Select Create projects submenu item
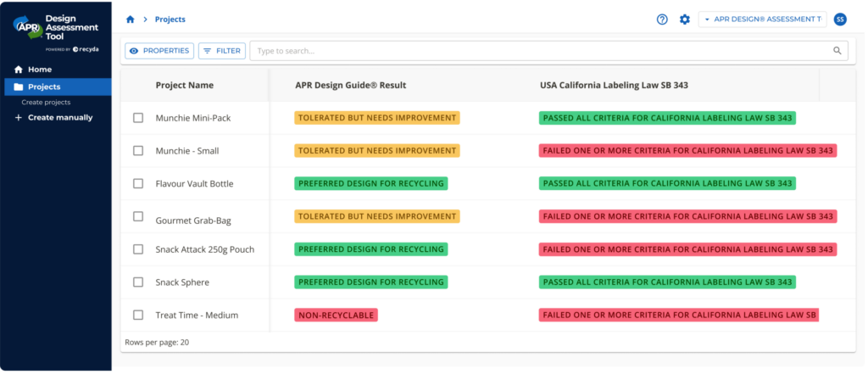The height and width of the screenshot is (380, 868). click(x=46, y=103)
